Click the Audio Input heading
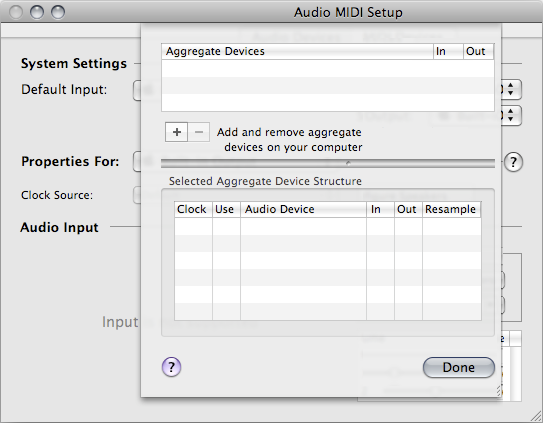Viewport: 543px width, 423px height. pos(59,227)
